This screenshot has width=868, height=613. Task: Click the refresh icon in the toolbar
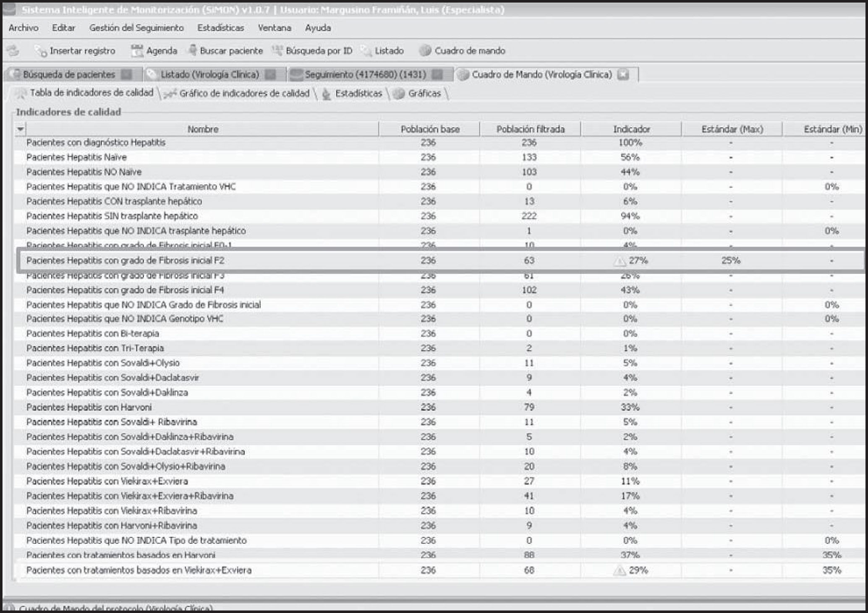pos(13,51)
